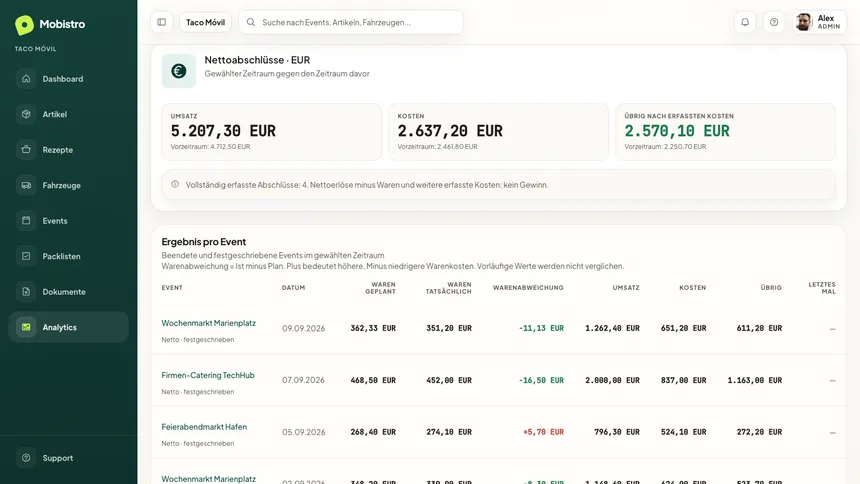The width and height of the screenshot is (860, 484).
Task: Open the Support link in sidebar
Action: (69, 458)
